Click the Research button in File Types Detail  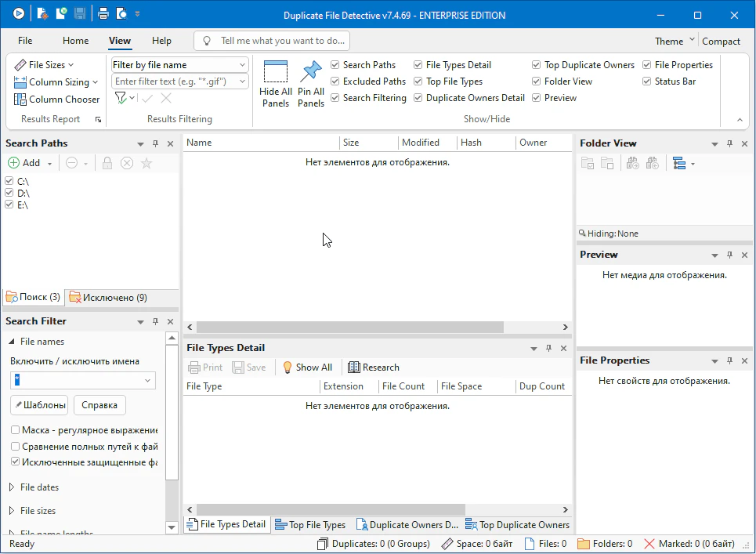coord(374,368)
